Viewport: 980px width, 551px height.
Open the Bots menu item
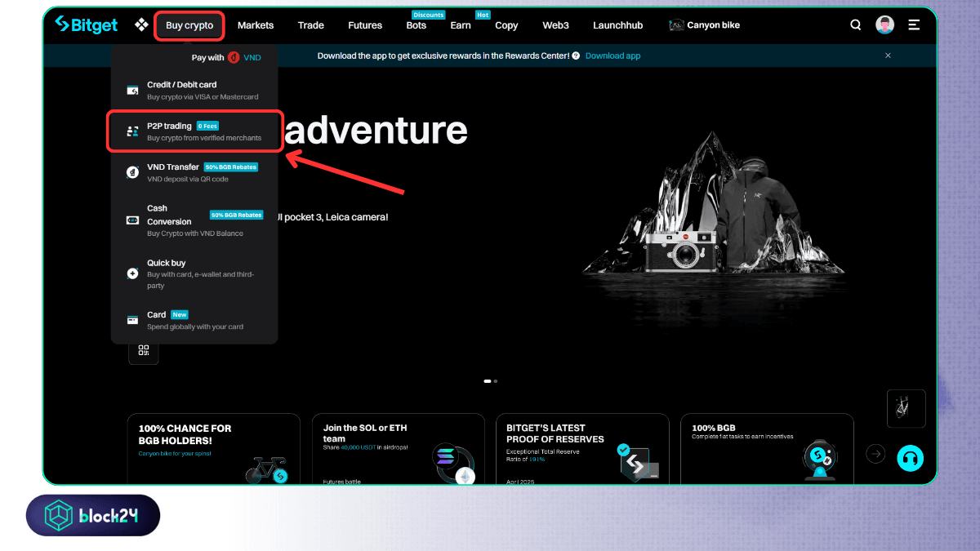[416, 25]
